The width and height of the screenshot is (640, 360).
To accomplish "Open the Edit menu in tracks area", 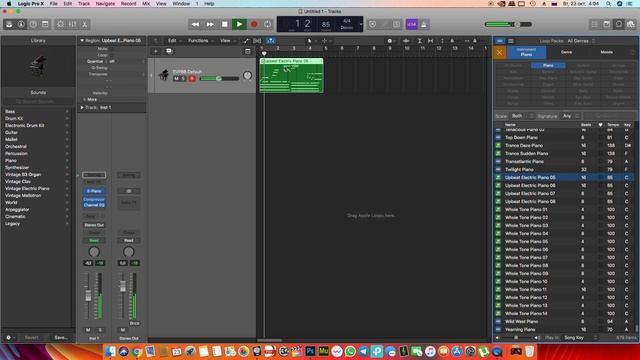I will point(174,41).
